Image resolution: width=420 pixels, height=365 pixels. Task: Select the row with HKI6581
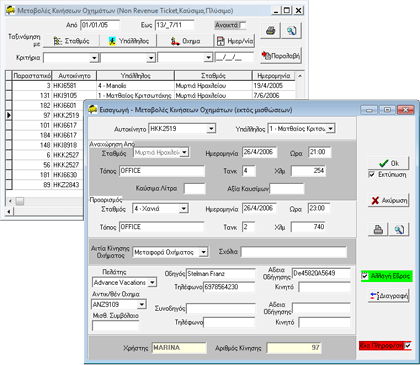point(153,86)
